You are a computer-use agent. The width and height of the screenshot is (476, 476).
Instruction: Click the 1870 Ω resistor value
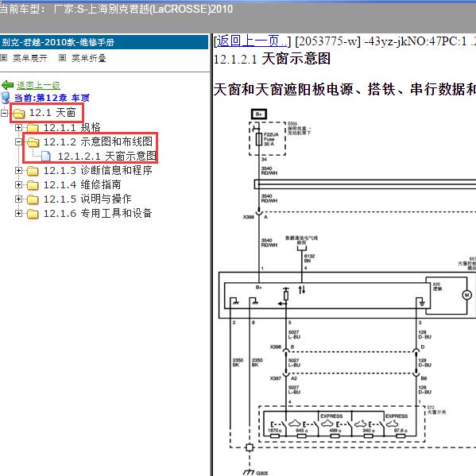tap(274, 431)
